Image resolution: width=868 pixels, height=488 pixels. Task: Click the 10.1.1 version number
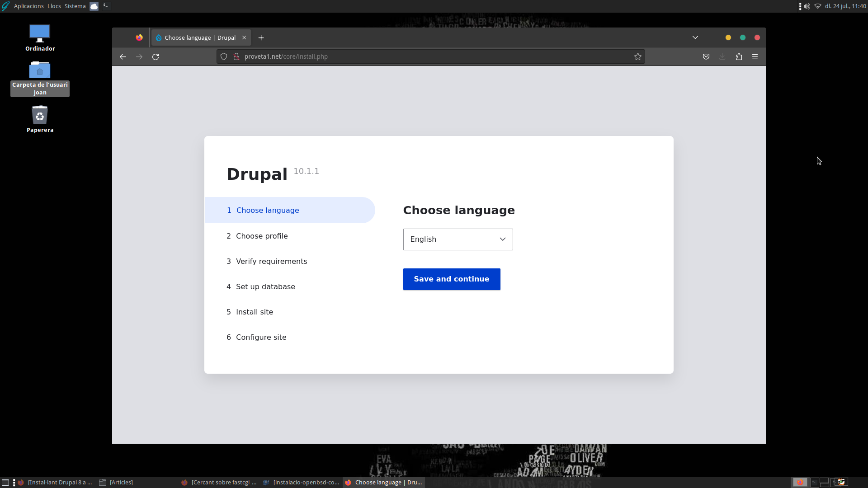point(307,171)
